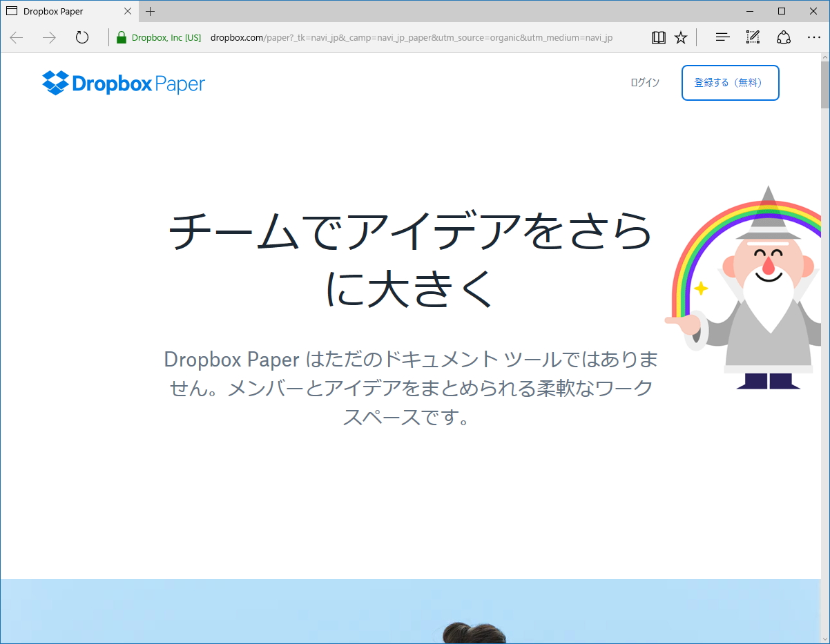This screenshot has width=830, height=644.
Task: Open Reading view in the toolbar
Action: pos(658,37)
